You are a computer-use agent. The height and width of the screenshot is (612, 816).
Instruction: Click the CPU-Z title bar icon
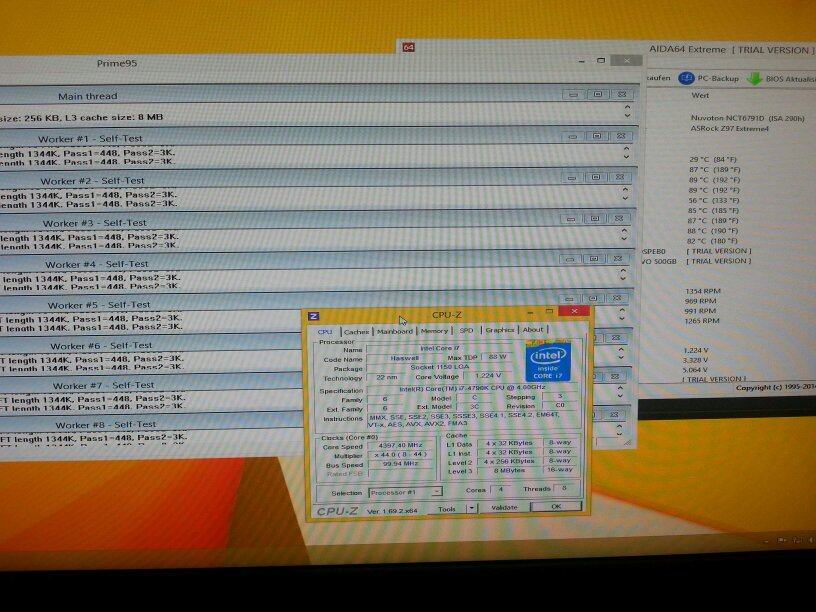point(314,316)
